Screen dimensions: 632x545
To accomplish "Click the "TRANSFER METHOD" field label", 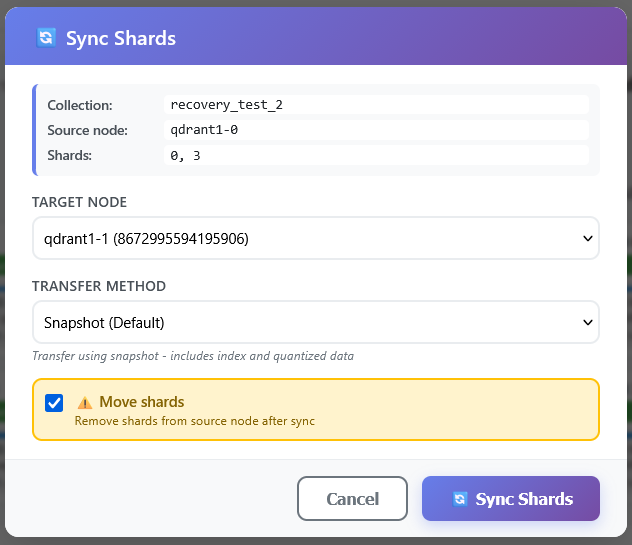I will click(x=99, y=286).
